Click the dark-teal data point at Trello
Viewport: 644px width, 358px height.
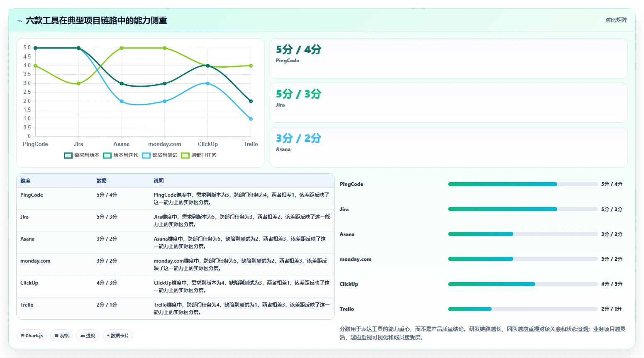pos(251,101)
